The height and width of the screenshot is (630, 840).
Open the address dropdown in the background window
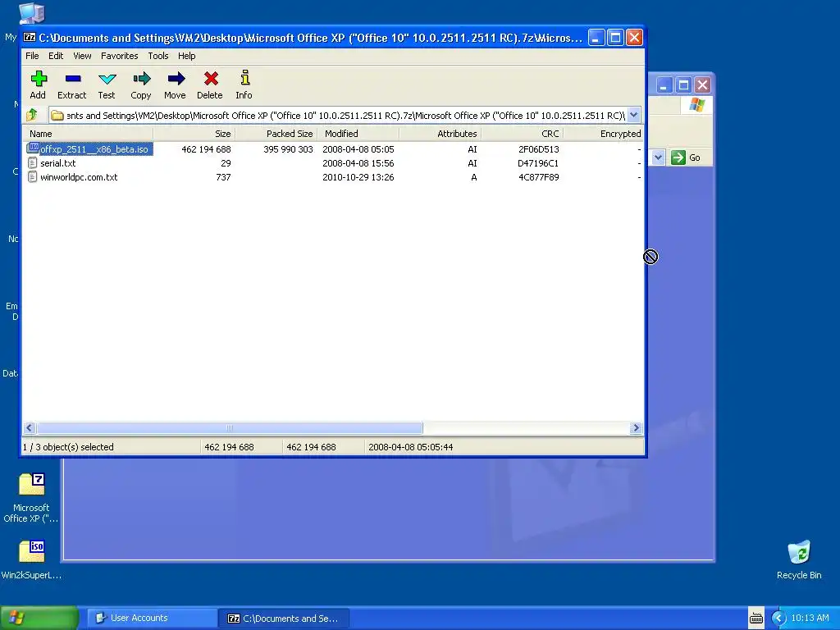click(659, 157)
